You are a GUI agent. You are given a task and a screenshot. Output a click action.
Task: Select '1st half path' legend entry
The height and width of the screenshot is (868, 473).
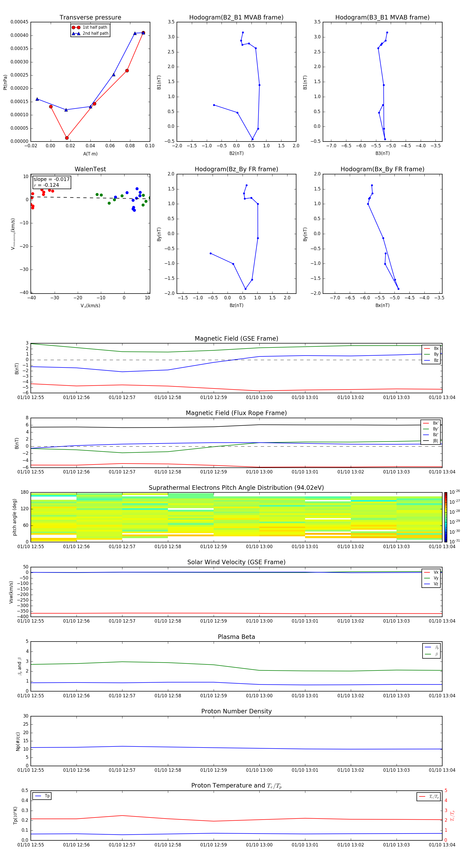[x=90, y=27]
